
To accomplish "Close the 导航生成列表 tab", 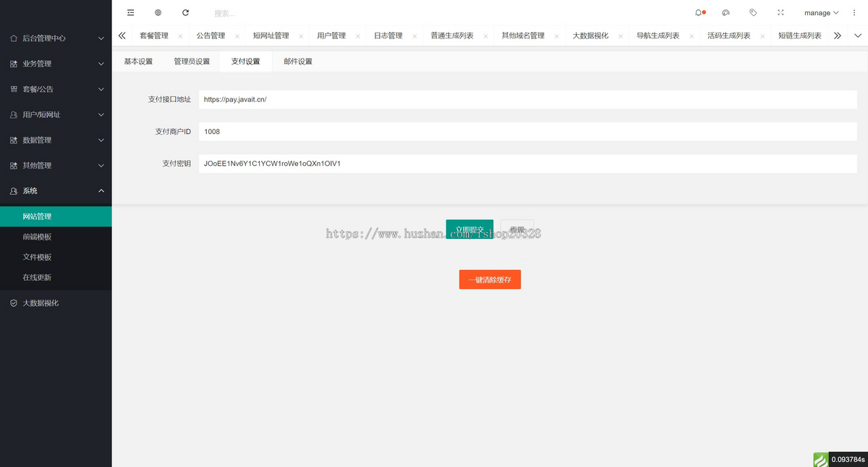I will point(691,36).
